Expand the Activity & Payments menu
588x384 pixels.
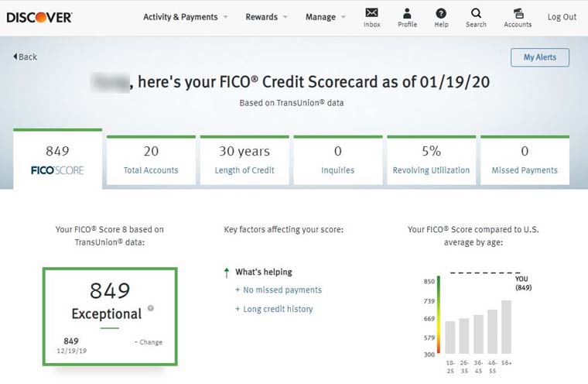186,17
